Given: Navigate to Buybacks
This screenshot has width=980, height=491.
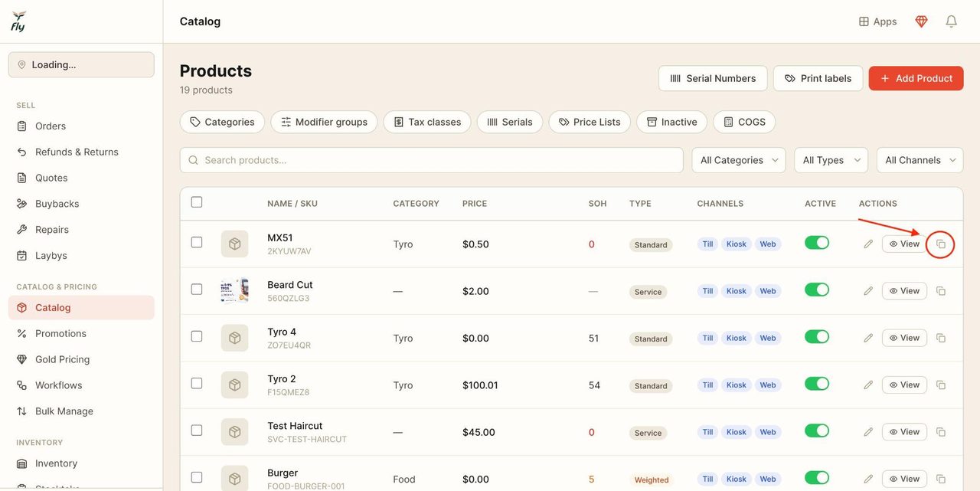Looking at the screenshot, I should 81,204.
